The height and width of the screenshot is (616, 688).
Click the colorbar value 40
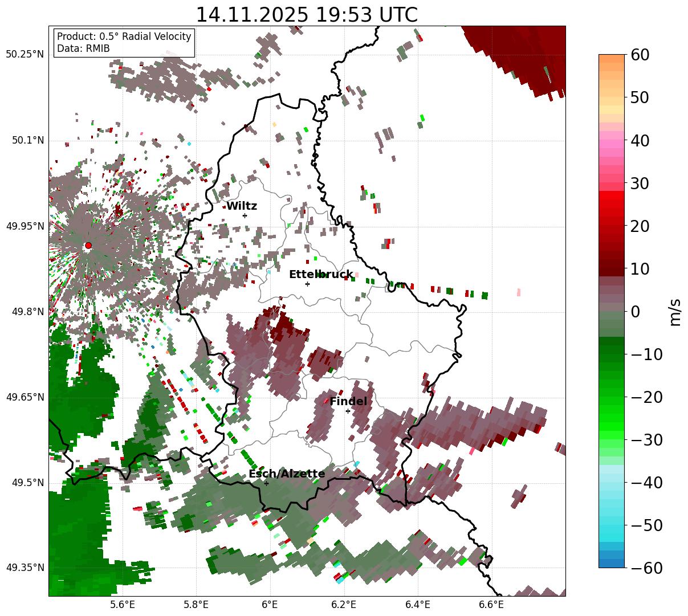coord(640,140)
